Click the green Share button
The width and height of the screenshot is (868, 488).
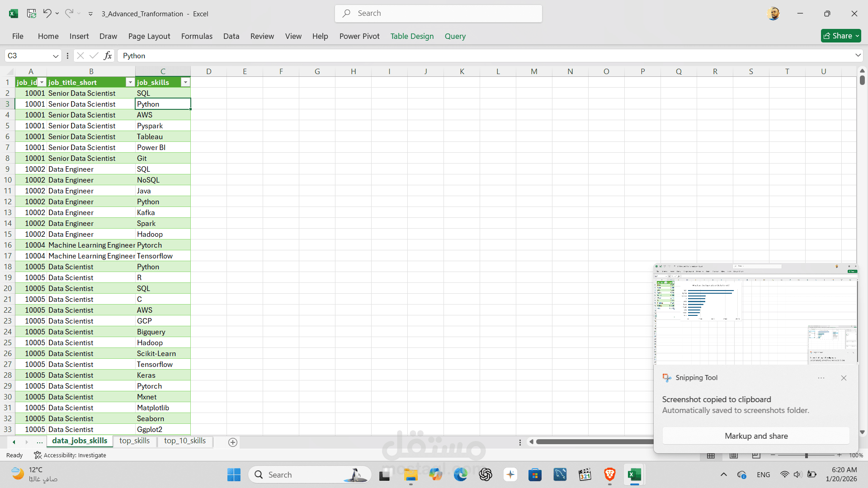pos(840,36)
